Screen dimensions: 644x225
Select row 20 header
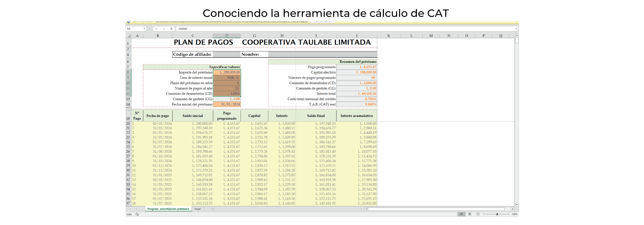coord(128,123)
